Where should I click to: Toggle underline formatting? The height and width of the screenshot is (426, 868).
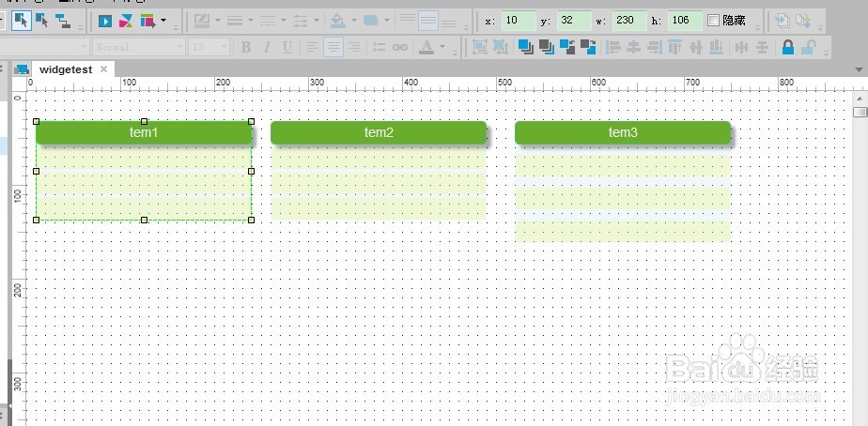[x=287, y=48]
